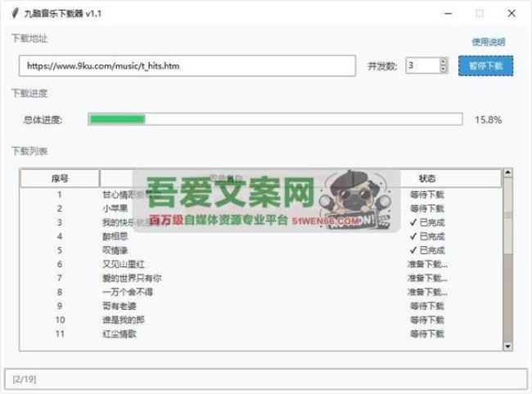Increase the 并发数 value with up arrow

[444, 61]
